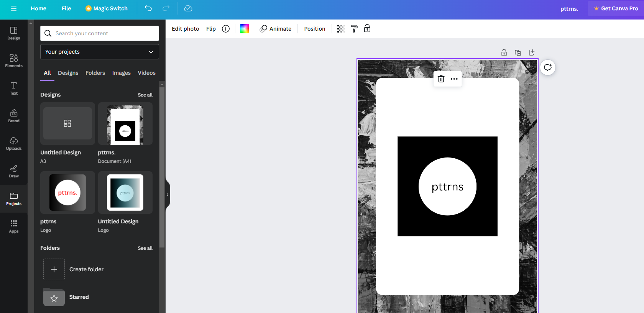Open the Text sidebar panel
This screenshot has height=313, width=644.
pyautogui.click(x=14, y=88)
